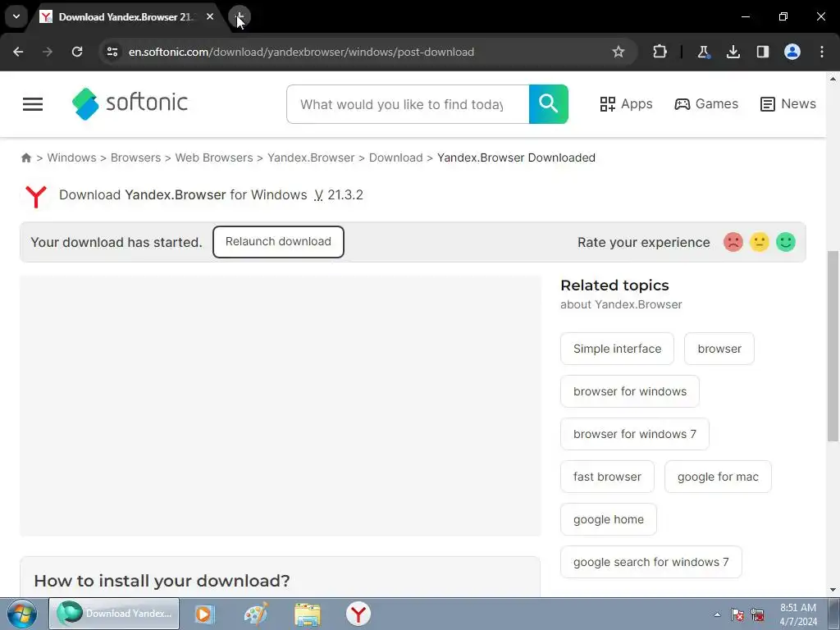Open the browser Downloads icon
The height and width of the screenshot is (630, 840).
(x=733, y=52)
